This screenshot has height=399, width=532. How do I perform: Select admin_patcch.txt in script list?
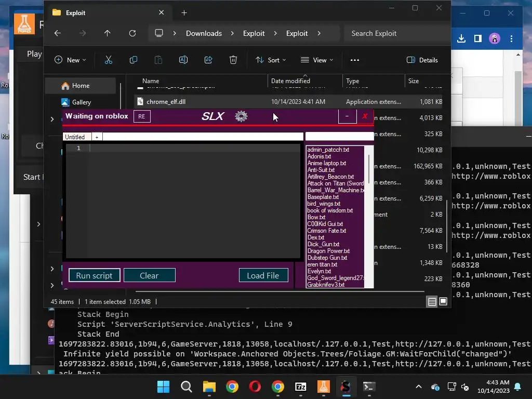pos(328,150)
